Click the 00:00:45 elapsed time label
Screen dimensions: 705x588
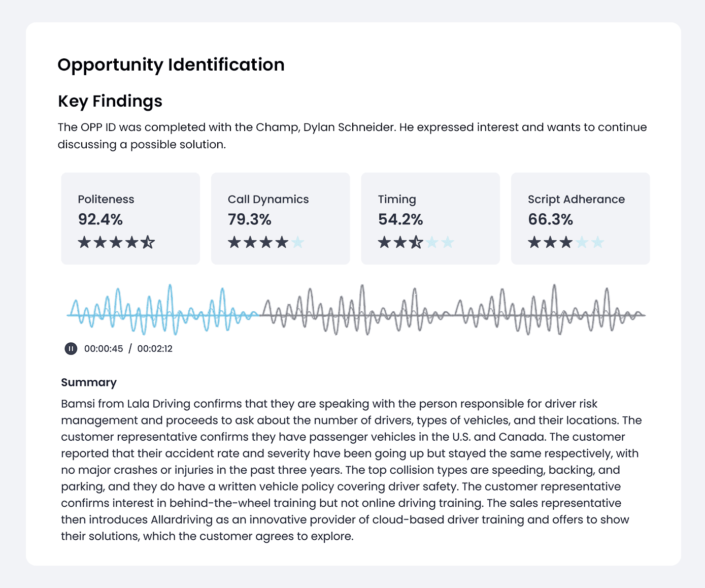104,349
